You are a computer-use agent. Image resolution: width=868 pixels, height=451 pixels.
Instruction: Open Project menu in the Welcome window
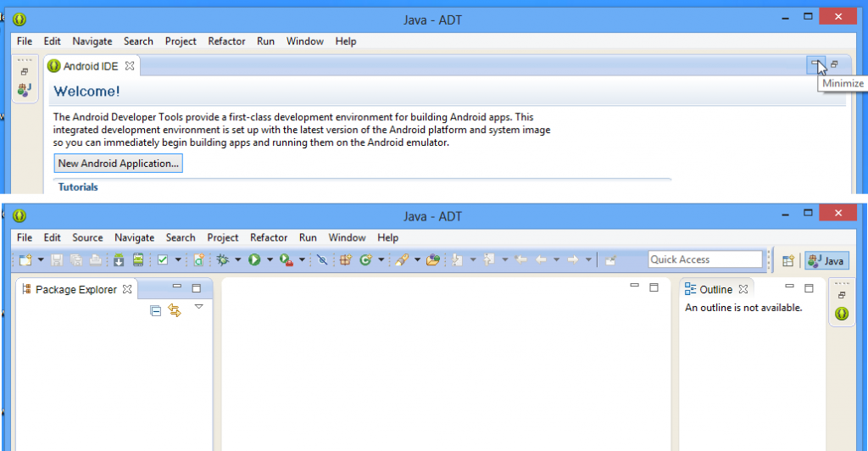(x=181, y=42)
